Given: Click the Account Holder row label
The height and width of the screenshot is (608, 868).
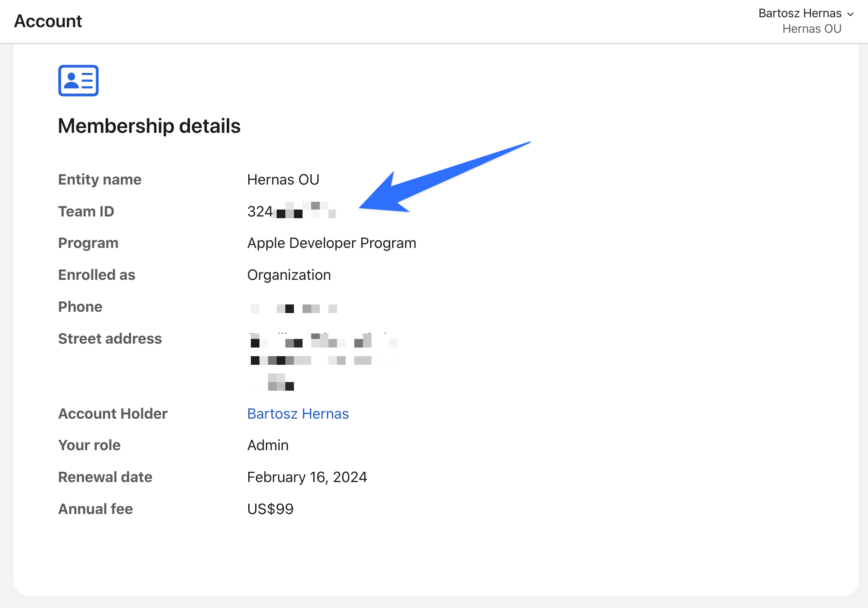Looking at the screenshot, I should [x=112, y=414].
